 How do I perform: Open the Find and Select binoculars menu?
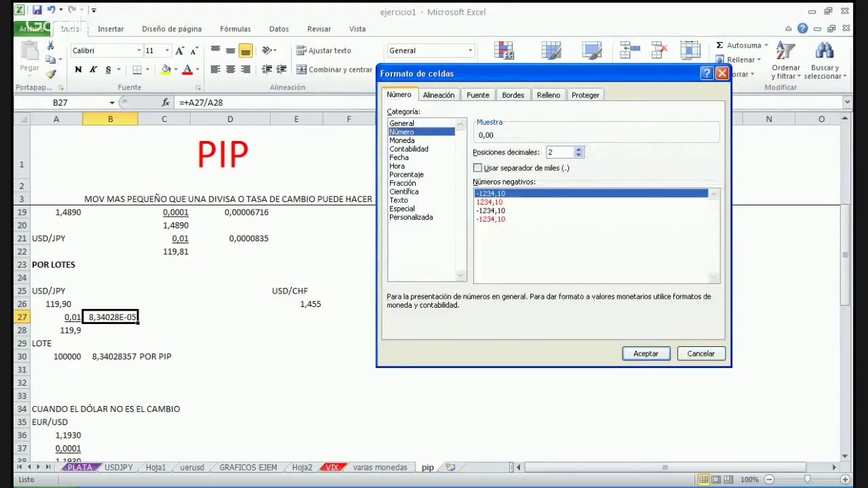point(824,61)
